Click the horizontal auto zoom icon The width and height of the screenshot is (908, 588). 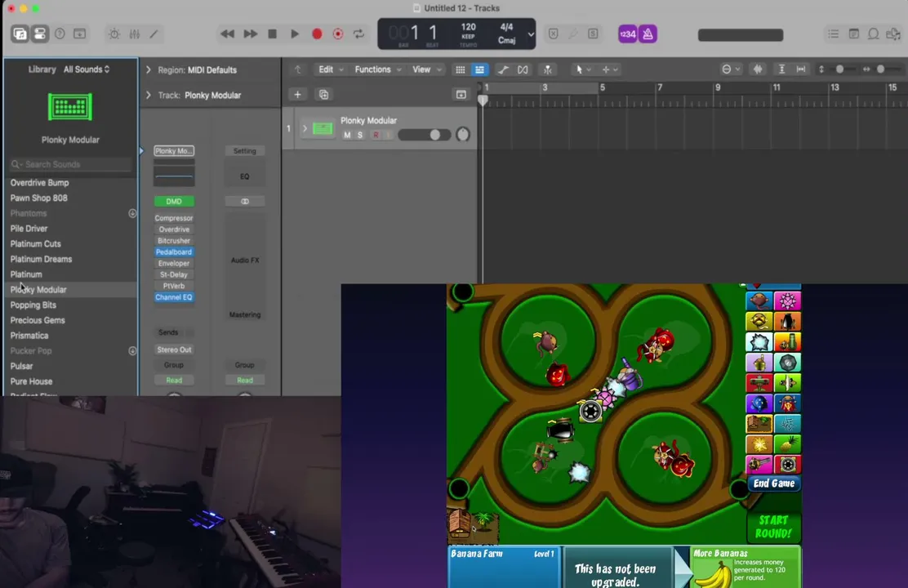click(x=801, y=69)
